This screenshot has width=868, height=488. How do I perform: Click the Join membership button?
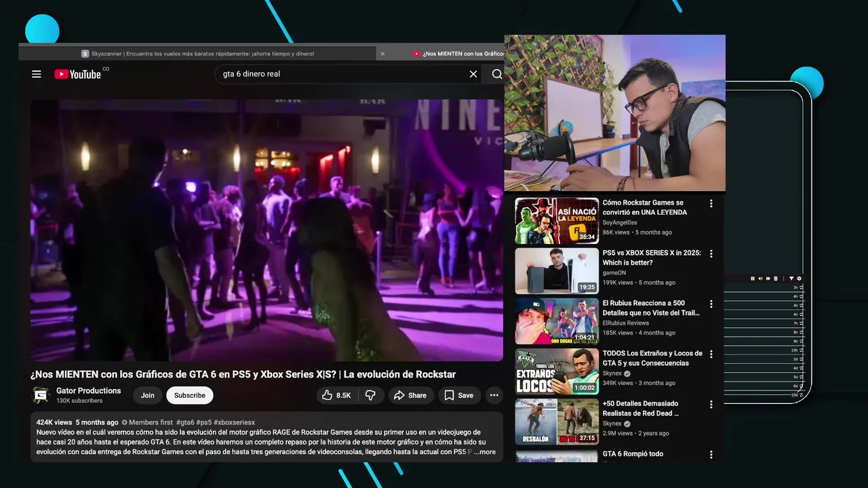point(148,395)
